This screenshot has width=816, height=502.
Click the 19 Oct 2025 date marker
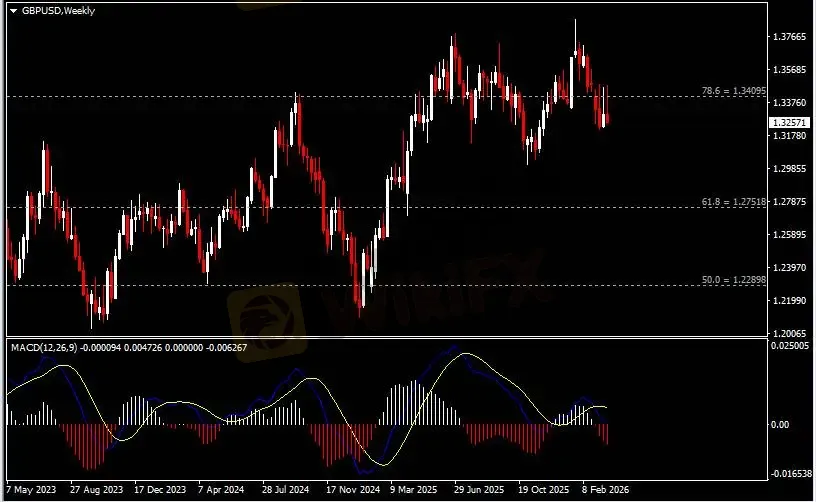pyautogui.click(x=542, y=492)
